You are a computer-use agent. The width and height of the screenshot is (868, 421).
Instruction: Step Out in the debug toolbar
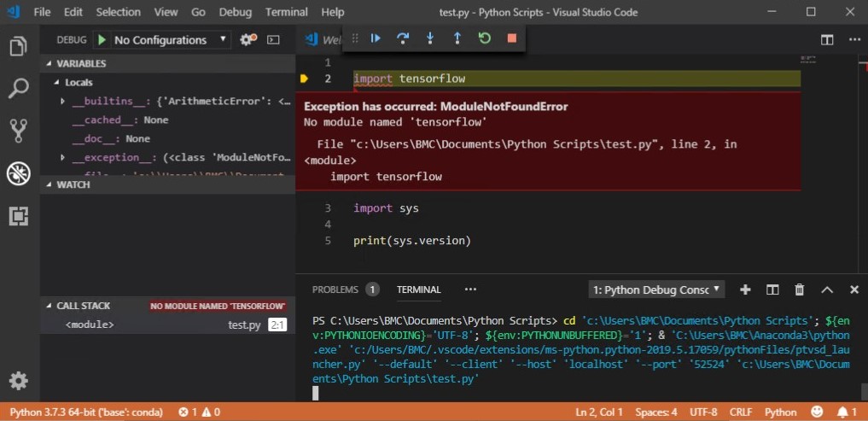[x=457, y=38]
